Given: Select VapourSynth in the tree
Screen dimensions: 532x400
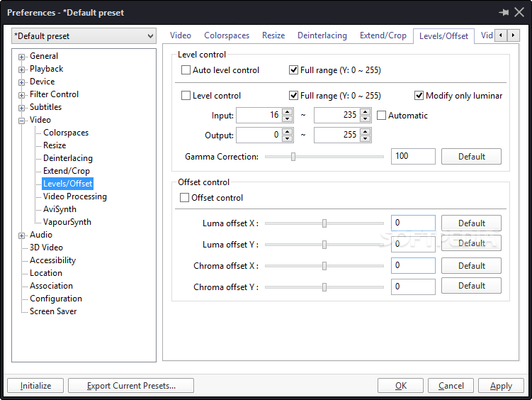Looking at the screenshot, I should pyautogui.click(x=67, y=222).
